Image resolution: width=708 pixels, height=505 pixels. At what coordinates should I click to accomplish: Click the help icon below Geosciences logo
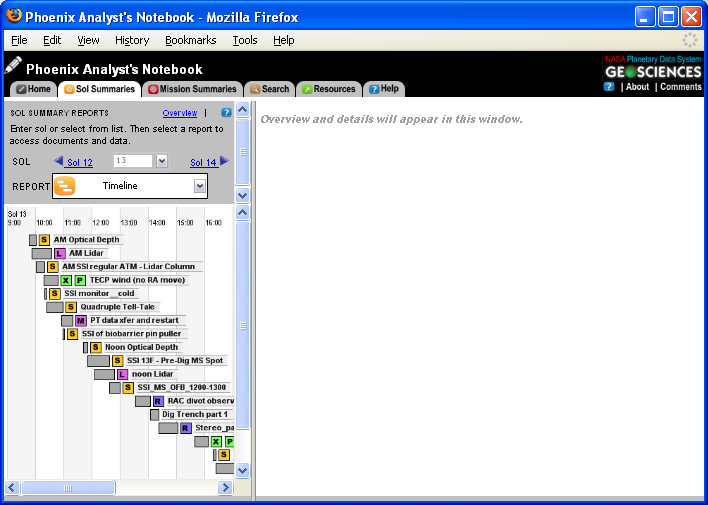tap(609, 87)
